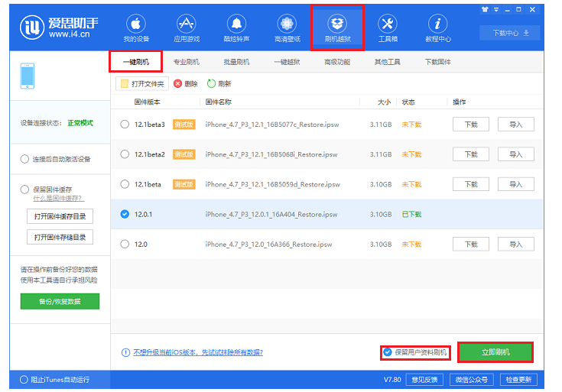Screen dimensions: 562x392
Task: Switch to 一键刷机 tab
Action: (x=136, y=62)
